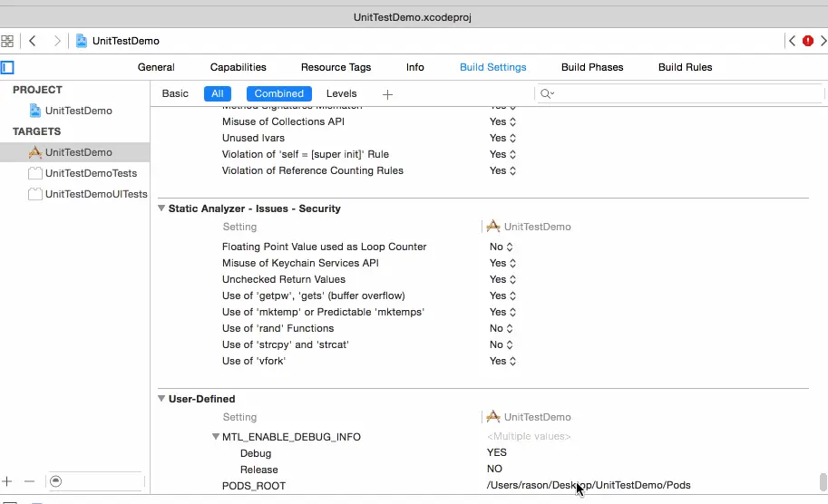The image size is (828, 504).
Task: Add a new build setting with plus
Action: 387,94
